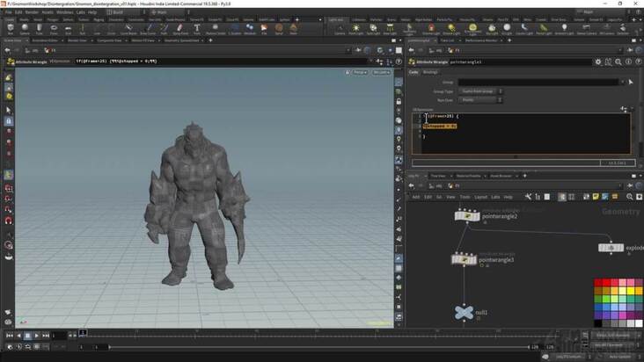The image size is (644, 362).
Task: Jump to the last frame button
Action: click(x=46, y=336)
